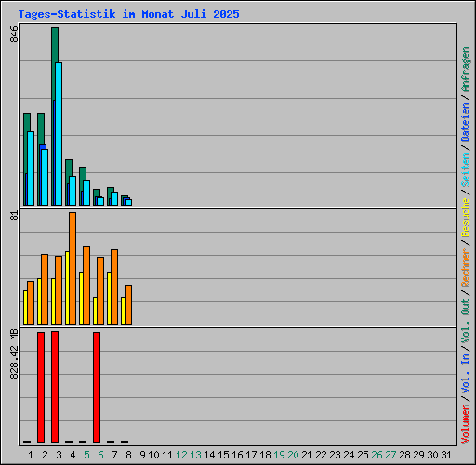Click the Anfragen legend label
Image resolution: width=476 pixels, height=465 pixels.
[x=466, y=69]
